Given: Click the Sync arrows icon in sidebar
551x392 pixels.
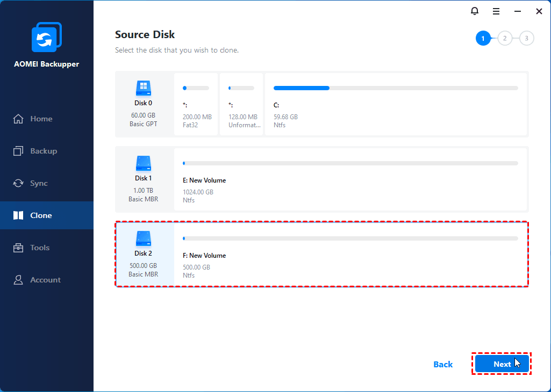Looking at the screenshot, I should coord(19,183).
